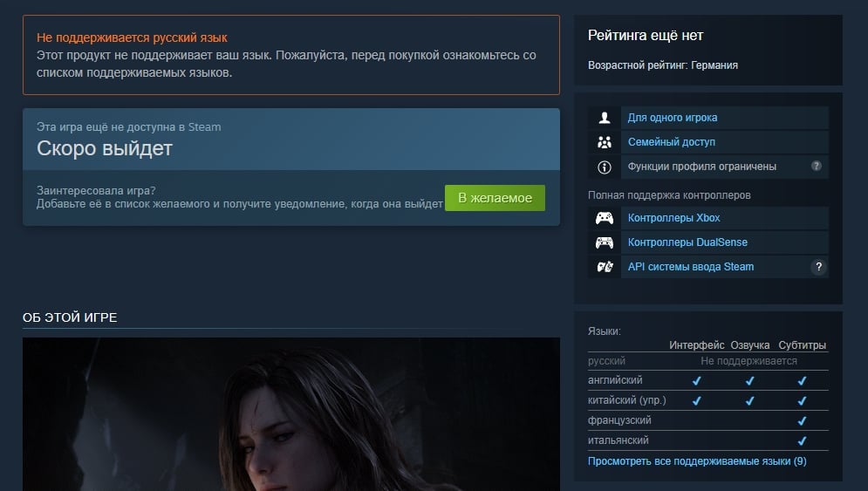The image size is (868, 491).
Task: Open help for Функции профиля ограничены
Action: click(x=817, y=166)
